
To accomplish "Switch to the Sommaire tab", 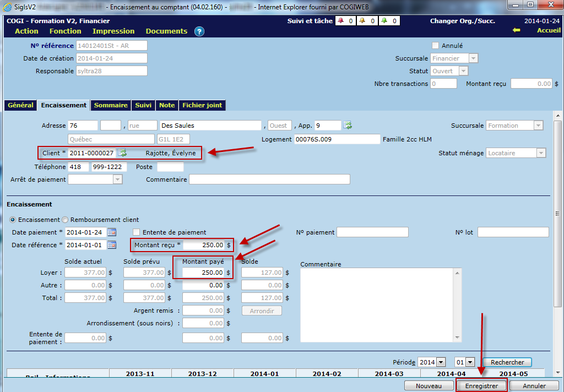I will [x=111, y=105].
